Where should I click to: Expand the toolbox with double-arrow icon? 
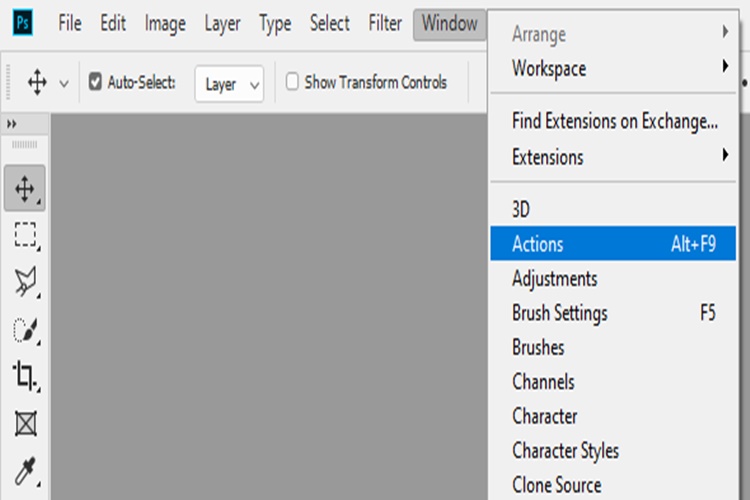11,124
